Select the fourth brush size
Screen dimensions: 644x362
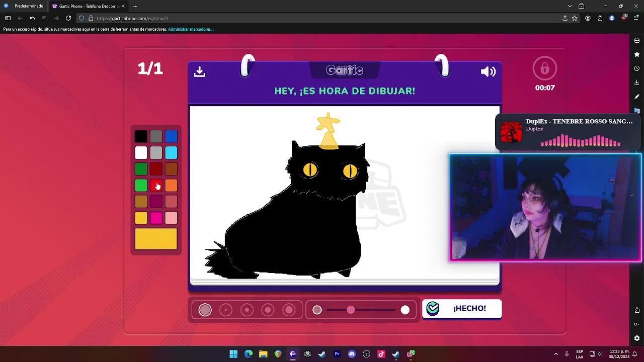268,310
